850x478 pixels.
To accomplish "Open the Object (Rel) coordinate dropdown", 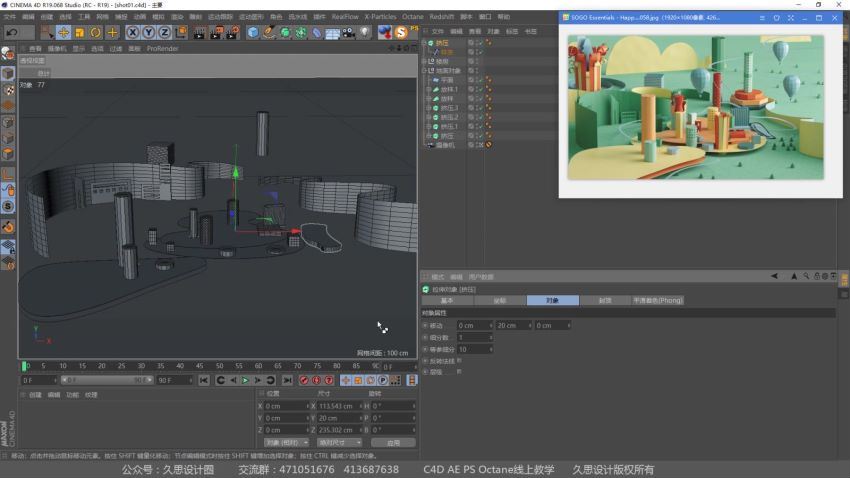I will tap(286, 443).
